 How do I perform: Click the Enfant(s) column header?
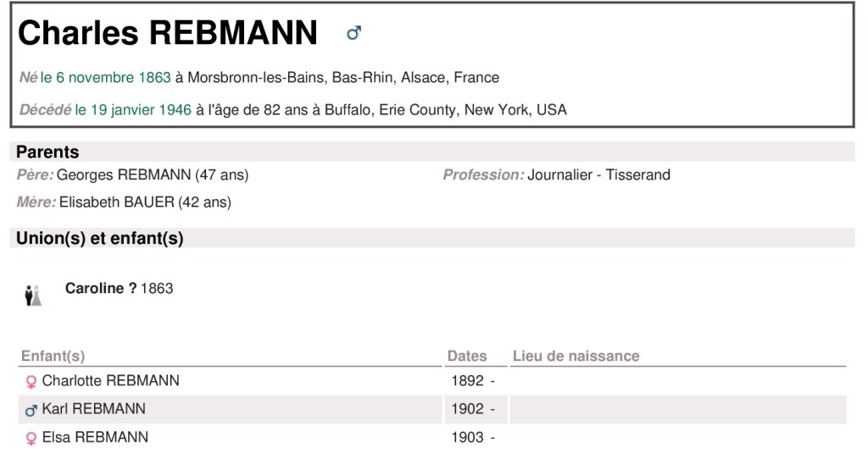pos(53,357)
